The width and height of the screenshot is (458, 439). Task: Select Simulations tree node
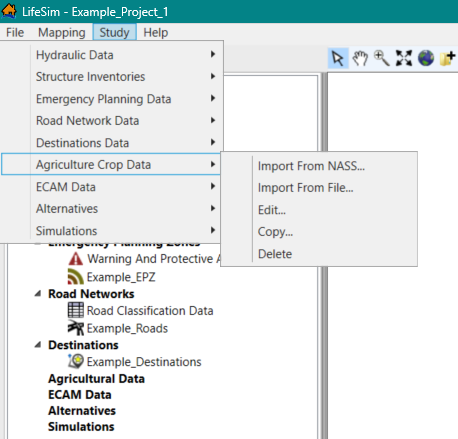coord(81,427)
